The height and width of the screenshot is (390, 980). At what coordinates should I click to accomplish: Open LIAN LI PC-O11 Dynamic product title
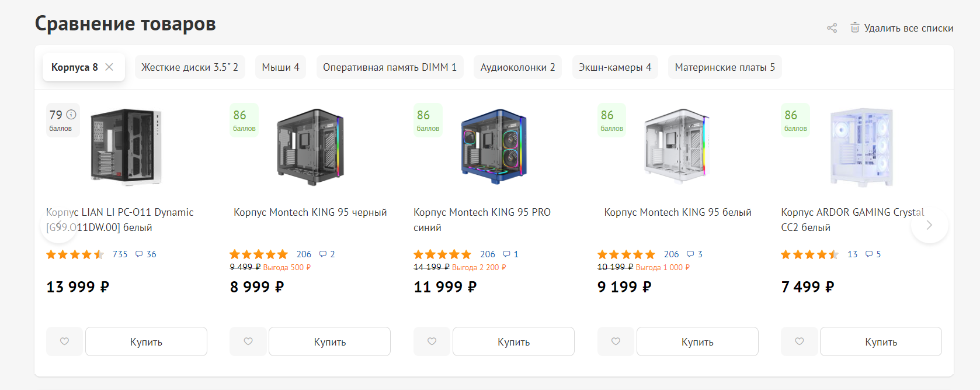[120, 220]
